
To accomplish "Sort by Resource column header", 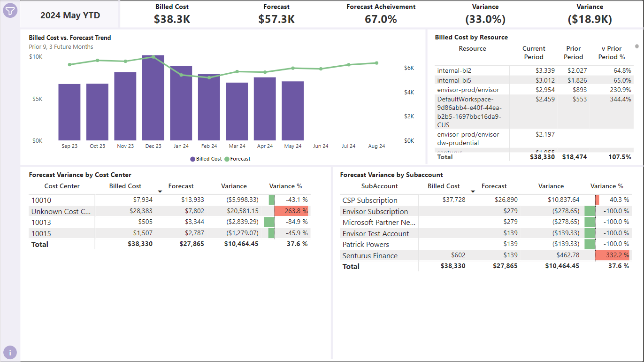I will click(472, 49).
